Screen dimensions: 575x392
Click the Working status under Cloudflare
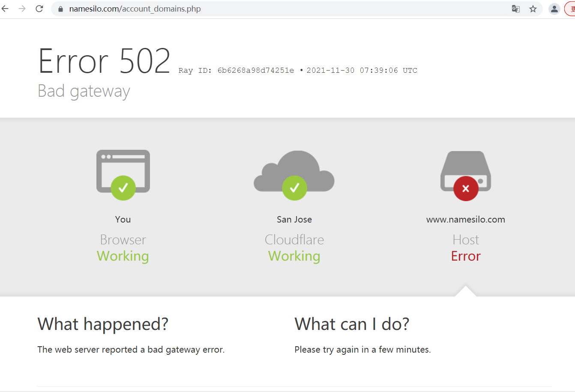click(x=294, y=256)
